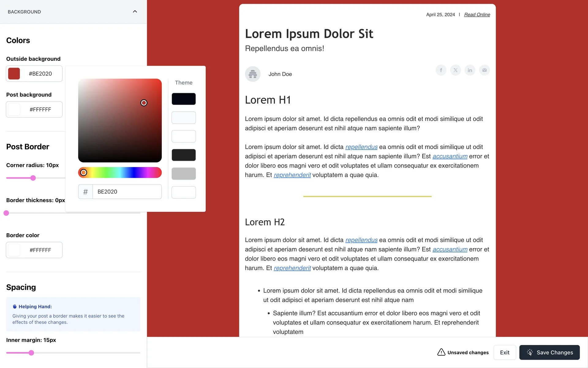588x368 pixels.
Task: Select the black theme color swatch
Action: 183,99
